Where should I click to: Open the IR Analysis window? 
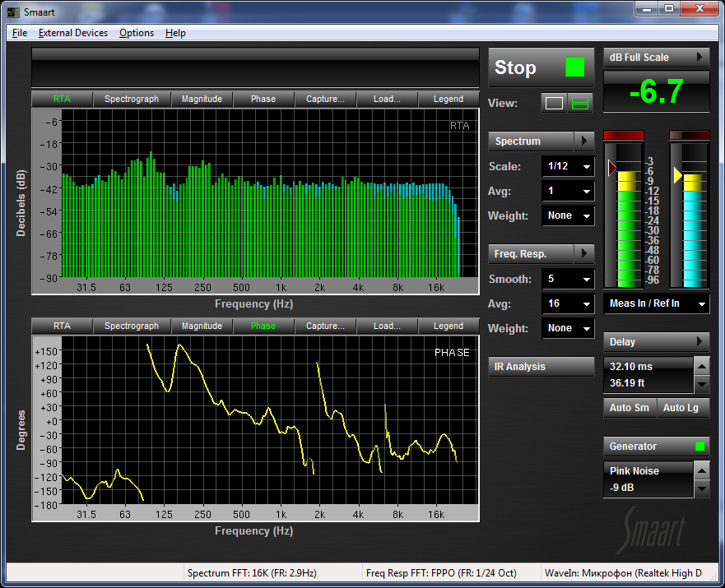point(541,367)
